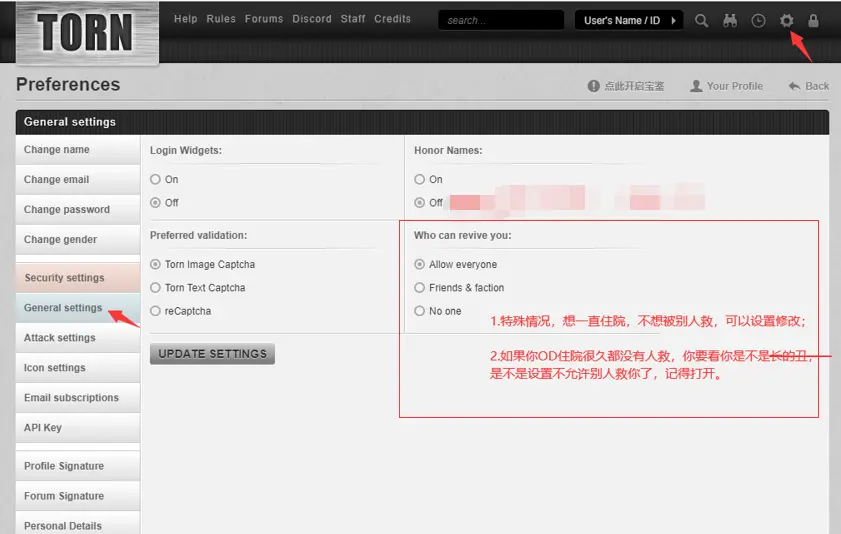The image size is (841, 534).
Task: Click the search input field
Action: (x=500, y=20)
